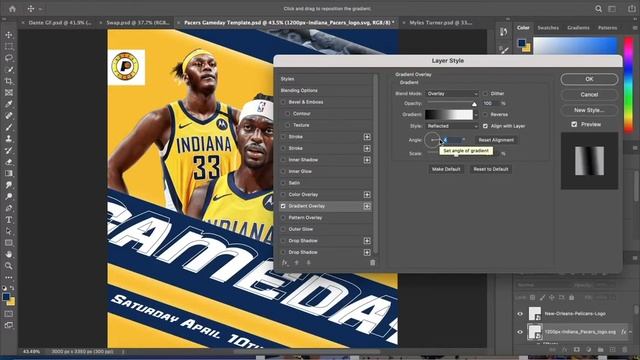Select the Eraser tool
Viewport: 640px width, 360px height.
(x=9, y=162)
